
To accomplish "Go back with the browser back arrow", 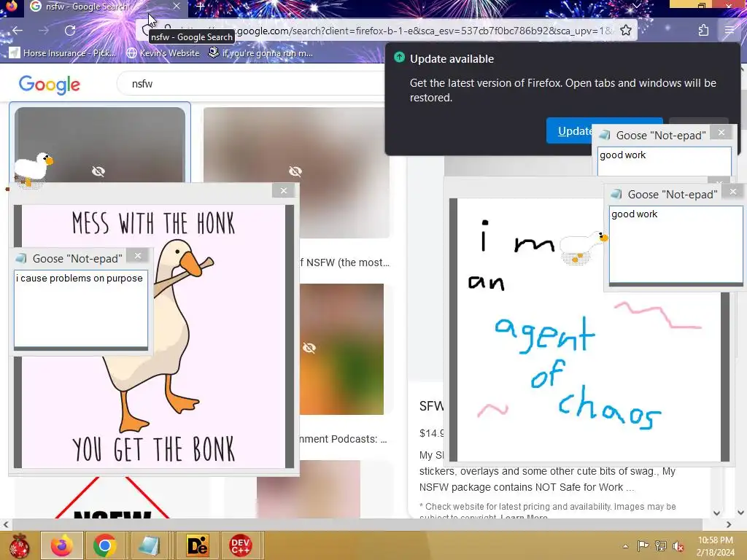I will pos(18,31).
